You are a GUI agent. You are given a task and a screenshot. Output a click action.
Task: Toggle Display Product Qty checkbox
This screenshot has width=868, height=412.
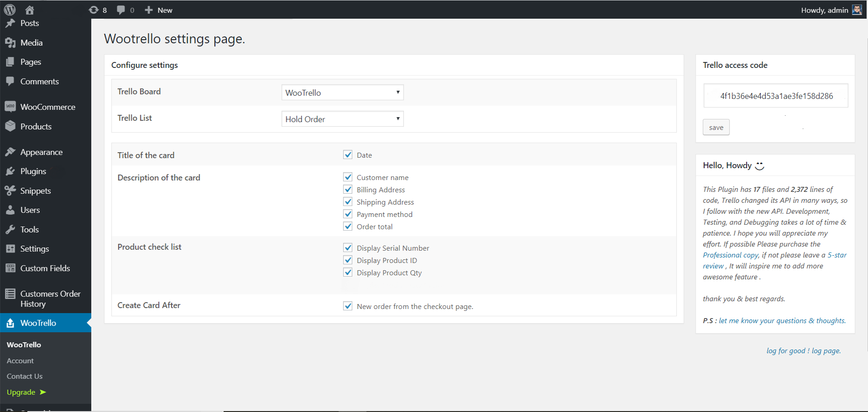click(348, 272)
